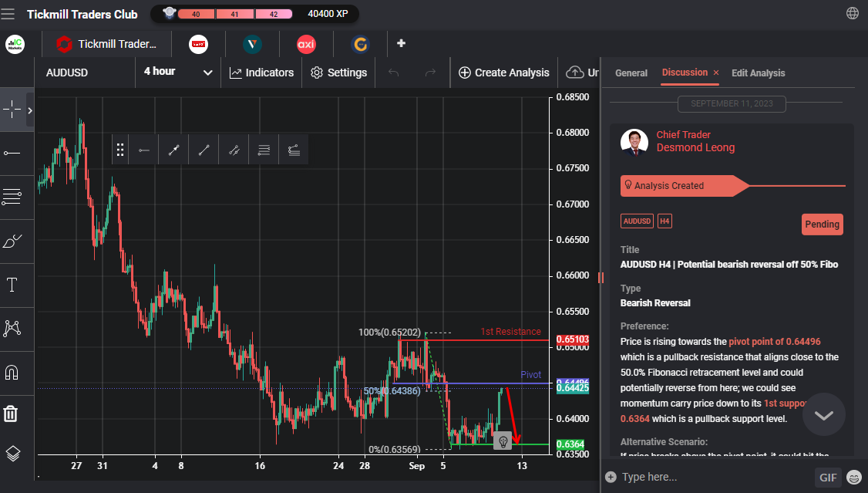The width and height of the screenshot is (868, 493).
Task: Click the H4 timeframe badge
Action: (664, 221)
